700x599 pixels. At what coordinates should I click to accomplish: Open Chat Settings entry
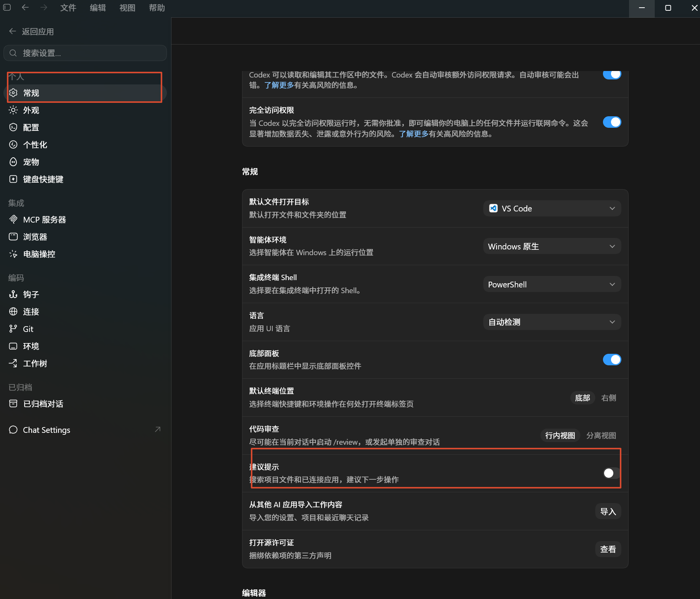point(85,430)
